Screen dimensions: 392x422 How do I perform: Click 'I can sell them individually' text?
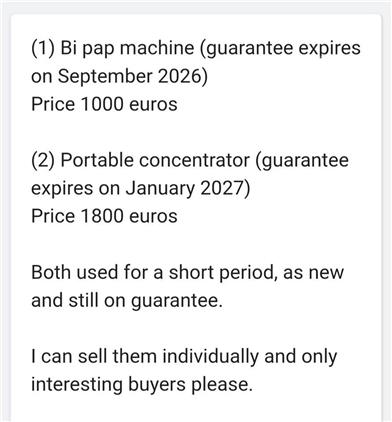145,357
